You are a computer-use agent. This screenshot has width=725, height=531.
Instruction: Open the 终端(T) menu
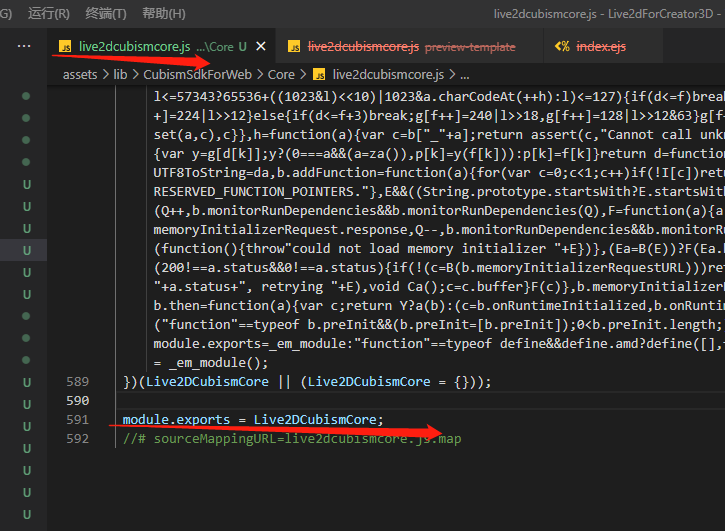pyautogui.click(x=106, y=13)
